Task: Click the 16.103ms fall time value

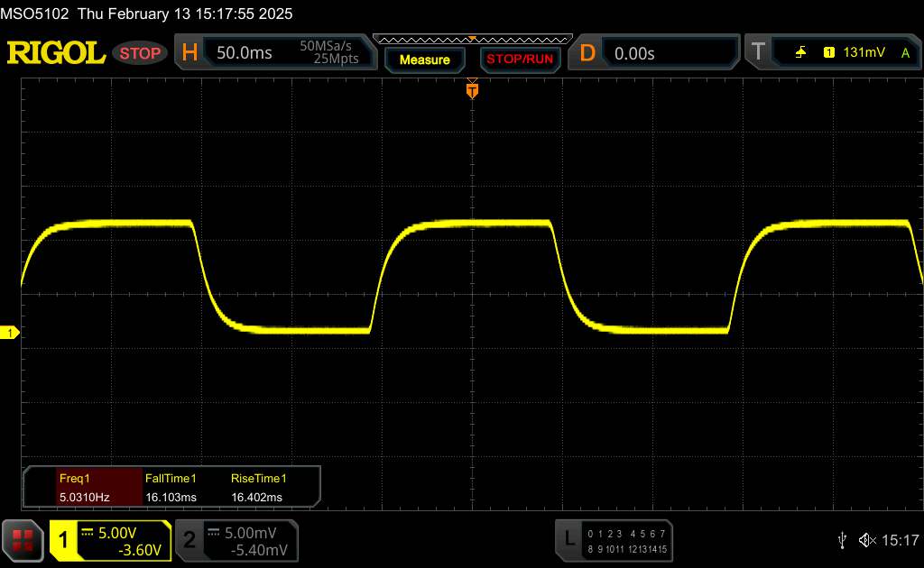Action: coord(171,498)
